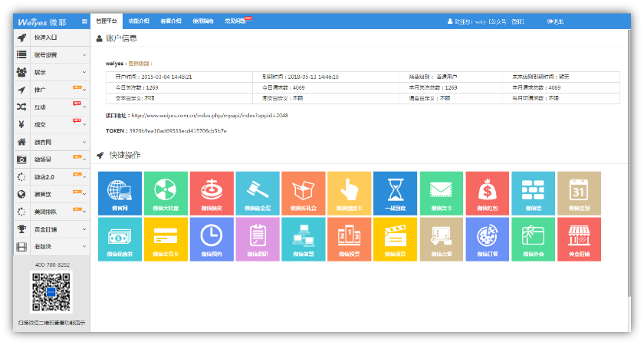
Task: Open the blue pizza meal-ordering tile
Action: pos(488,239)
